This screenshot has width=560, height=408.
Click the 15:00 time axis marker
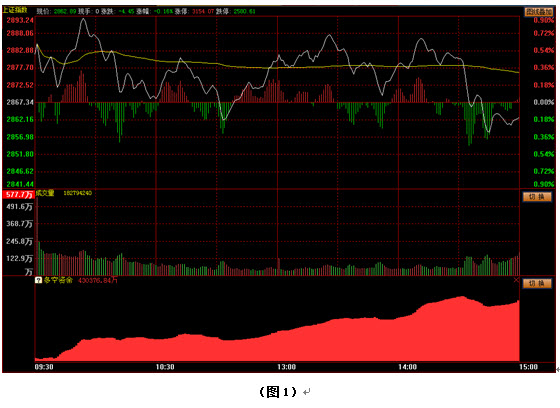point(528,367)
